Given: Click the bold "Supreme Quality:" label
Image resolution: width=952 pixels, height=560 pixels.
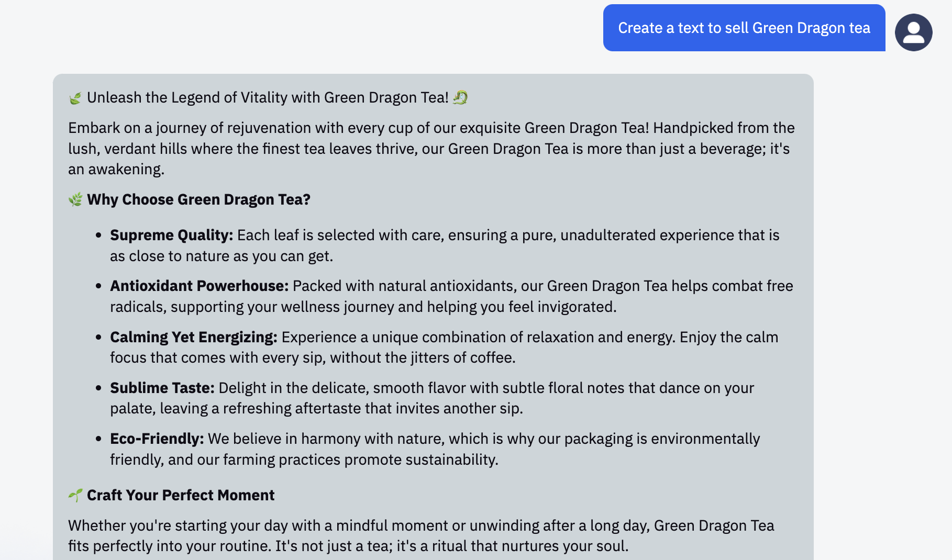Looking at the screenshot, I should [x=171, y=236].
